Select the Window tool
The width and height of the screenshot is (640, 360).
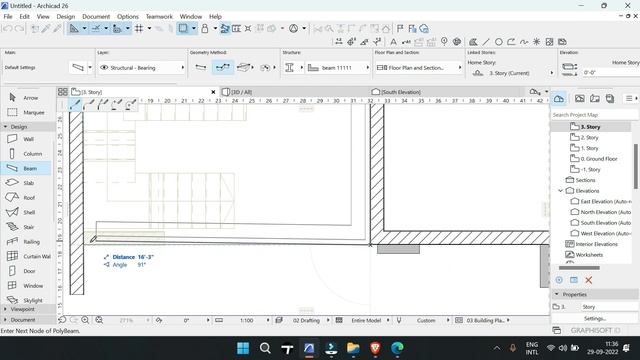[25, 286]
